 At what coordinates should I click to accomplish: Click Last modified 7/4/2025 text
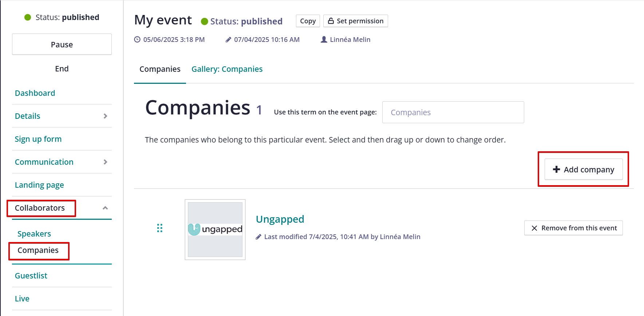[x=342, y=237]
